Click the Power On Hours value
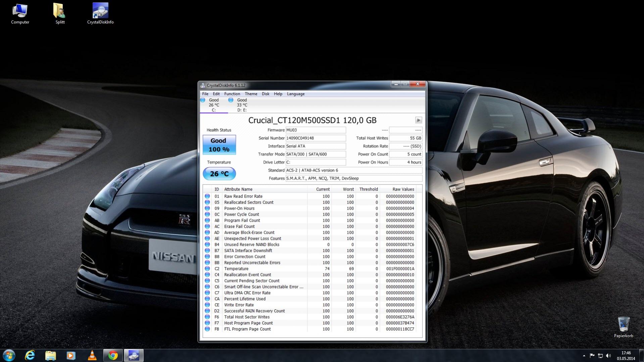This screenshot has width=644, height=362. point(405,162)
